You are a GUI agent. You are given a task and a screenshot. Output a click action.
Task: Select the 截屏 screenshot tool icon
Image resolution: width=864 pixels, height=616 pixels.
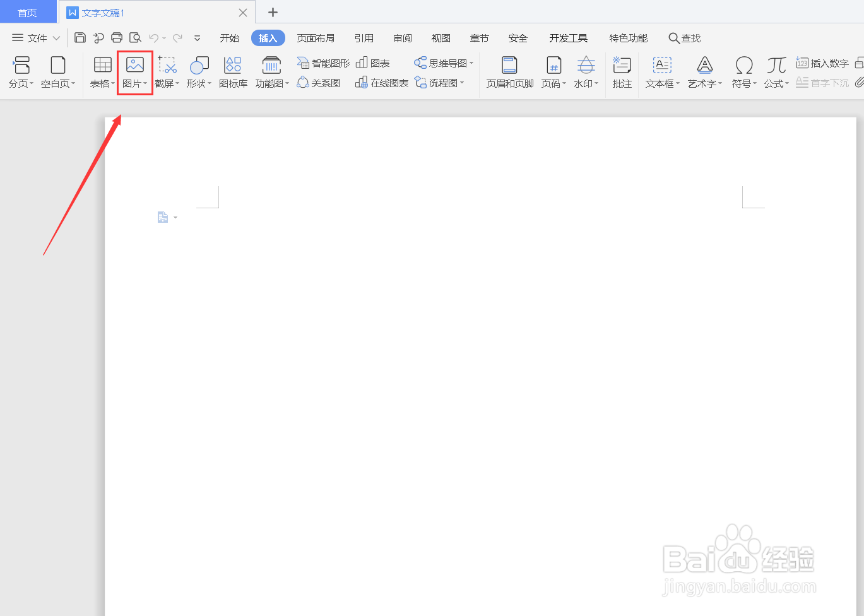tap(167, 65)
